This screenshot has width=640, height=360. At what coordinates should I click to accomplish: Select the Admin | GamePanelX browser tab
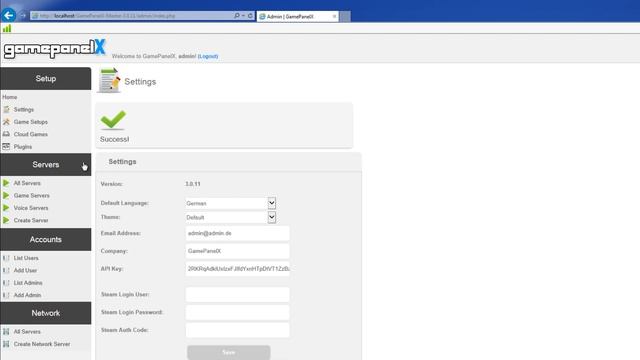pos(298,16)
